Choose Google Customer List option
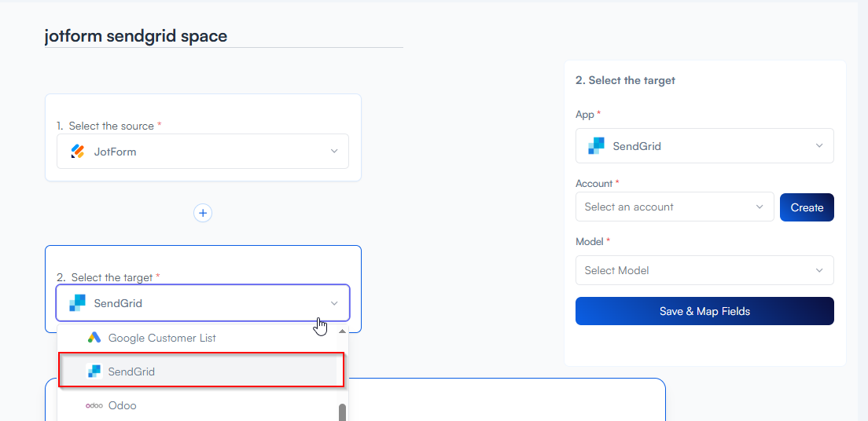868x421 pixels. [x=162, y=338]
